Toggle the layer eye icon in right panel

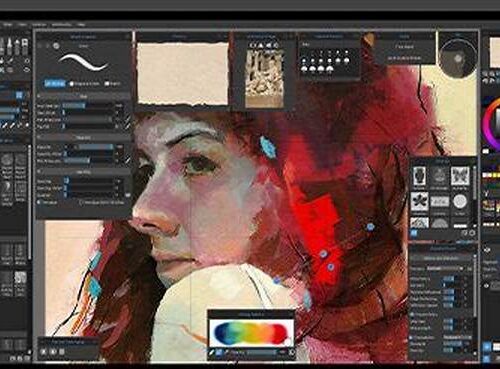pyautogui.click(x=487, y=250)
